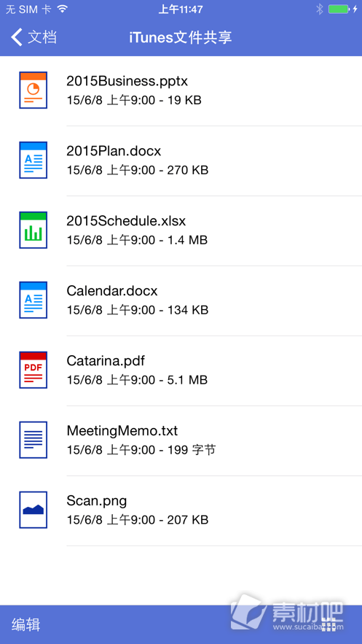The height and width of the screenshot is (644, 362).
Task: Tap the document icon beside Calendar.docx
Action: coord(34,300)
